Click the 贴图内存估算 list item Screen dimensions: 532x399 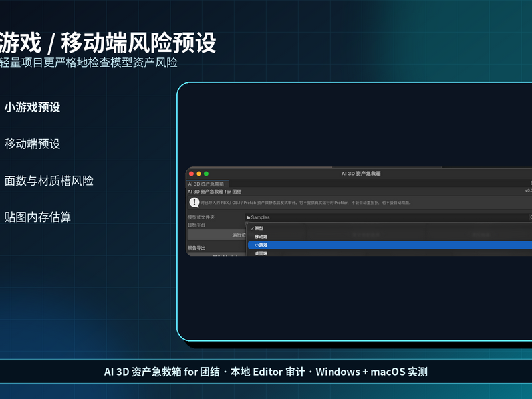tap(38, 217)
